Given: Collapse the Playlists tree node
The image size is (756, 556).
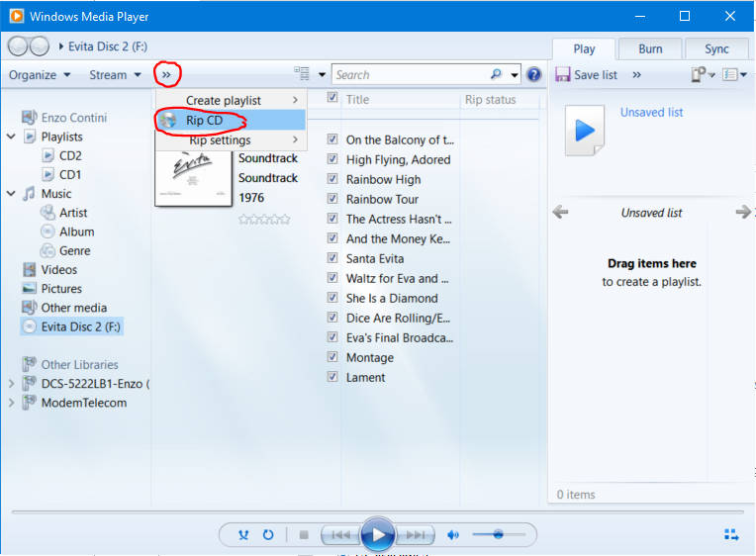Looking at the screenshot, I should (x=12, y=137).
